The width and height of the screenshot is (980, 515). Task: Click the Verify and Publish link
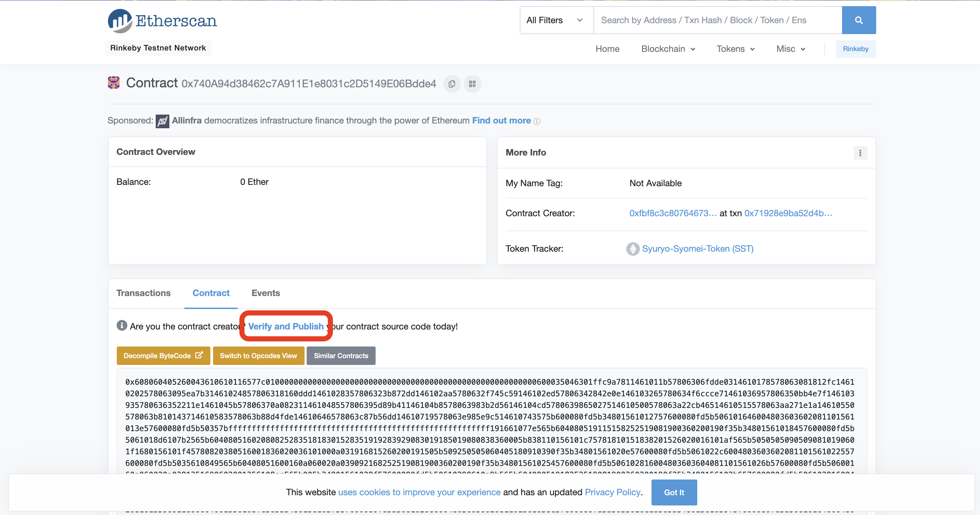pos(286,326)
